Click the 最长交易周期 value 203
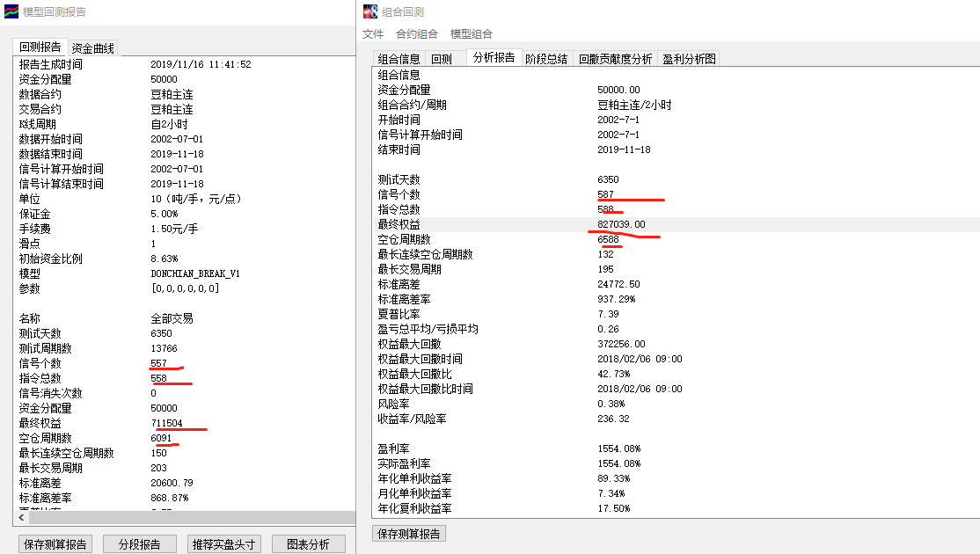The height and width of the screenshot is (554, 980). click(158, 468)
